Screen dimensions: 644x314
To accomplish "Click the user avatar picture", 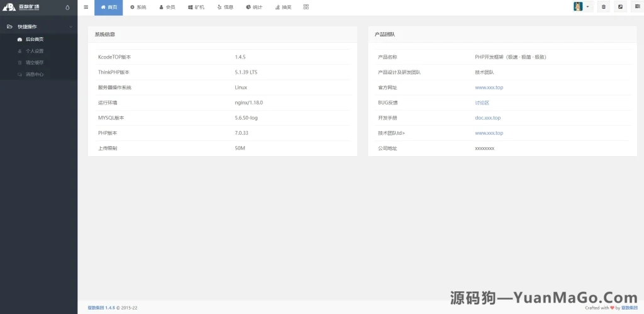I will tap(579, 6).
